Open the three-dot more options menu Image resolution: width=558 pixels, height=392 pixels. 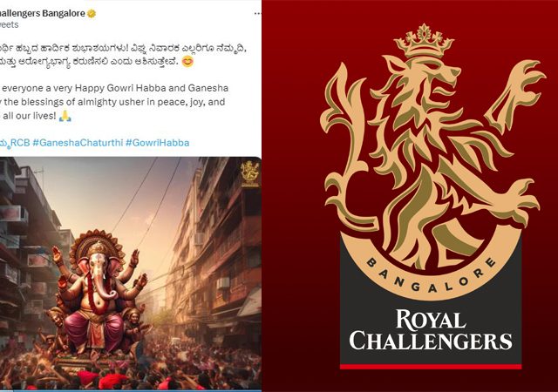pyautogui.click(x=258, y=14)
